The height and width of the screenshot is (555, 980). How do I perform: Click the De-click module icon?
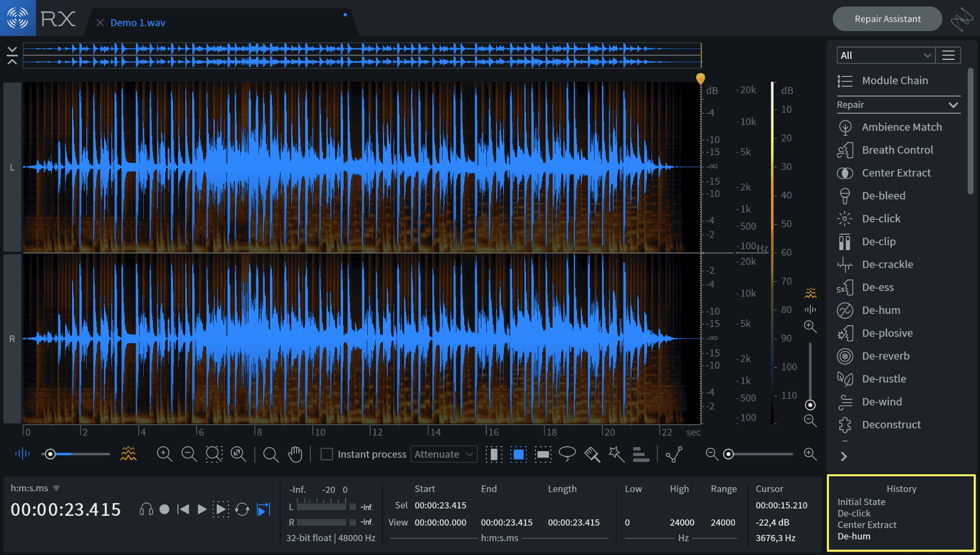point(845,218)
